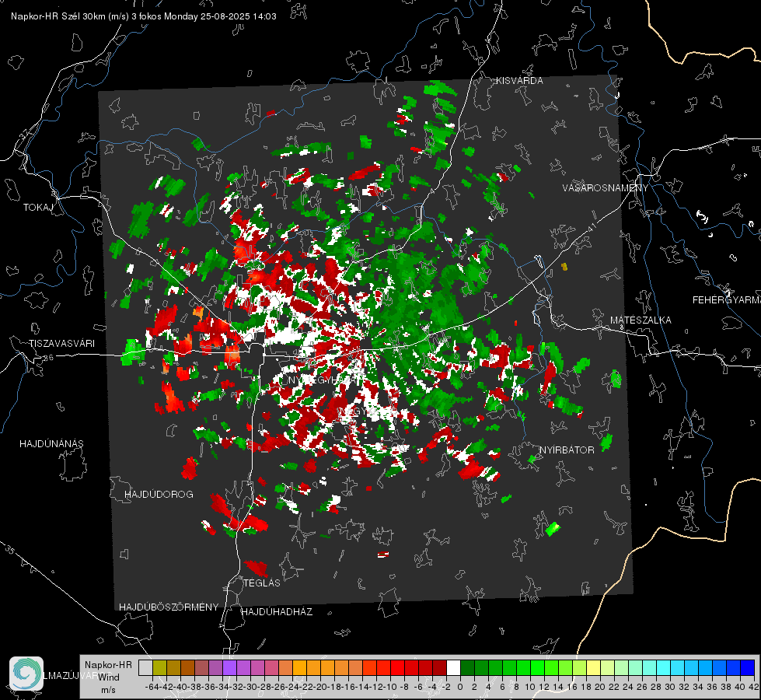Click the MÁTÉSZALKA city label
This screenshot has width=761, height=700.
(x=641, y=320)
